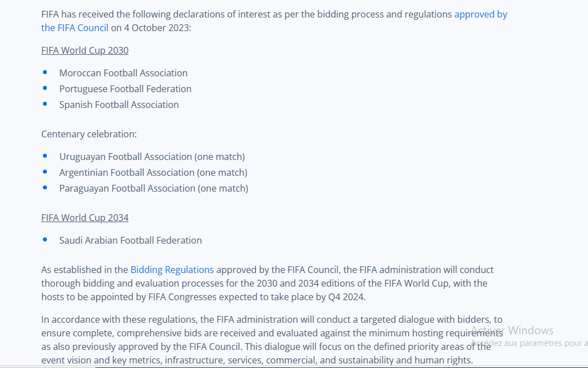Click the bullet beside Spanish Football Association
588x368 pixels.
45,104
